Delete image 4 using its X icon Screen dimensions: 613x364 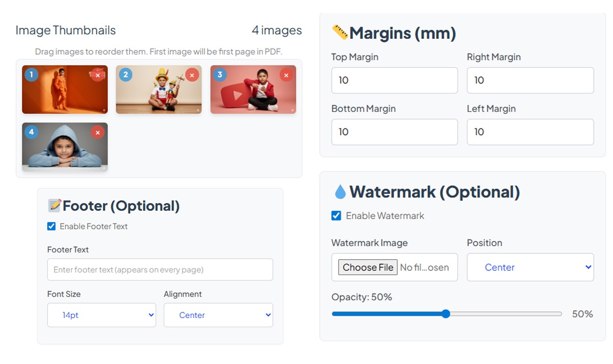point(98,132)
